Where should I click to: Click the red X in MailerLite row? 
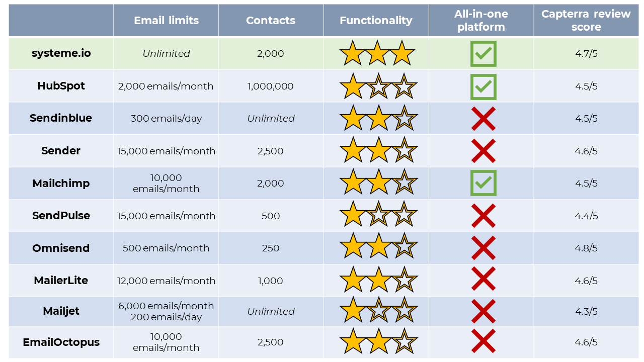(x=483, y=280)
